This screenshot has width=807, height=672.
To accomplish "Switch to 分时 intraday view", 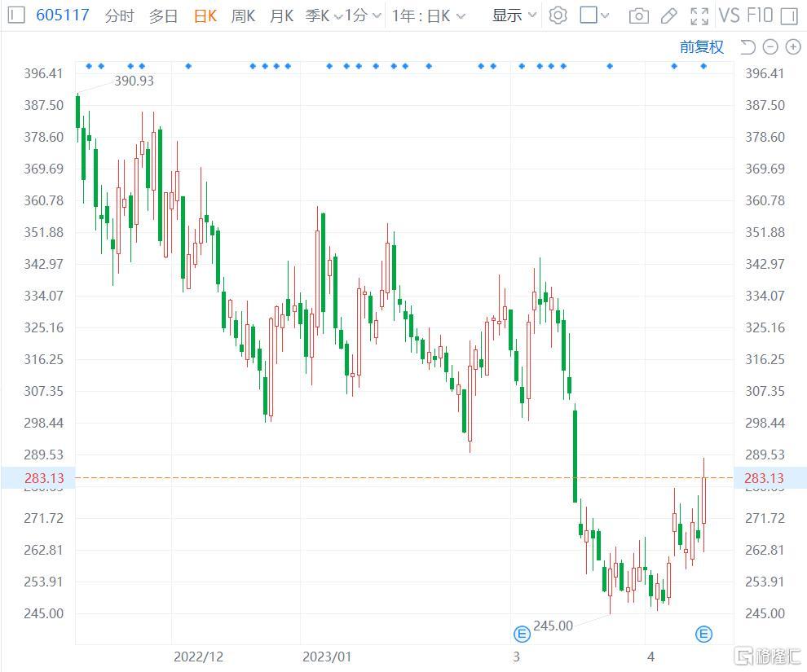I will [x=119, y=16].
